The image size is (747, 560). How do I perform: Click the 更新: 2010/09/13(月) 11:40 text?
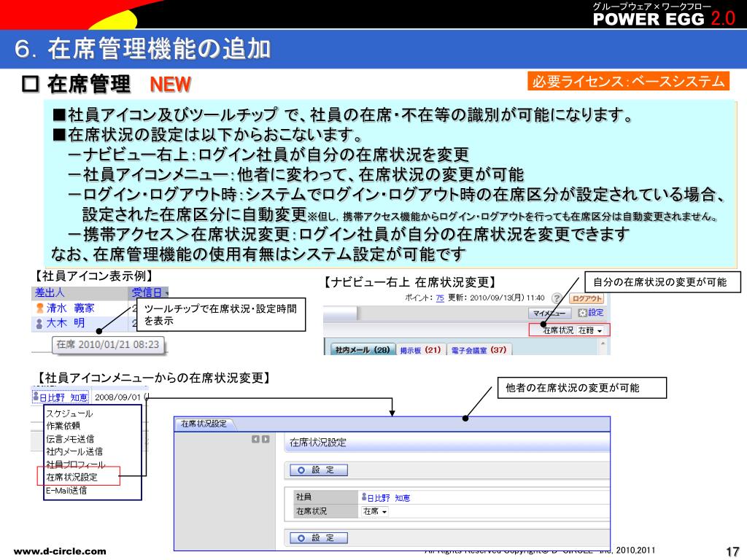point(496,297)
